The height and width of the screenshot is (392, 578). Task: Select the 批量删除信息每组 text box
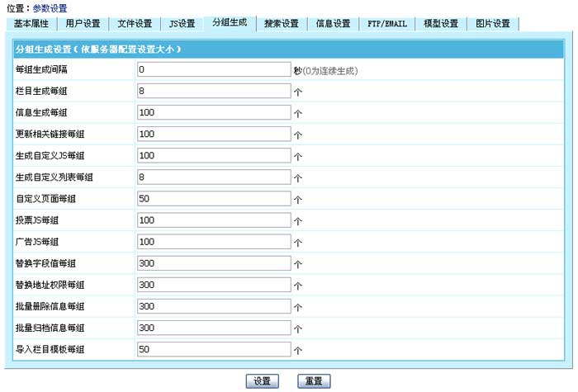(x=214, y=306)
